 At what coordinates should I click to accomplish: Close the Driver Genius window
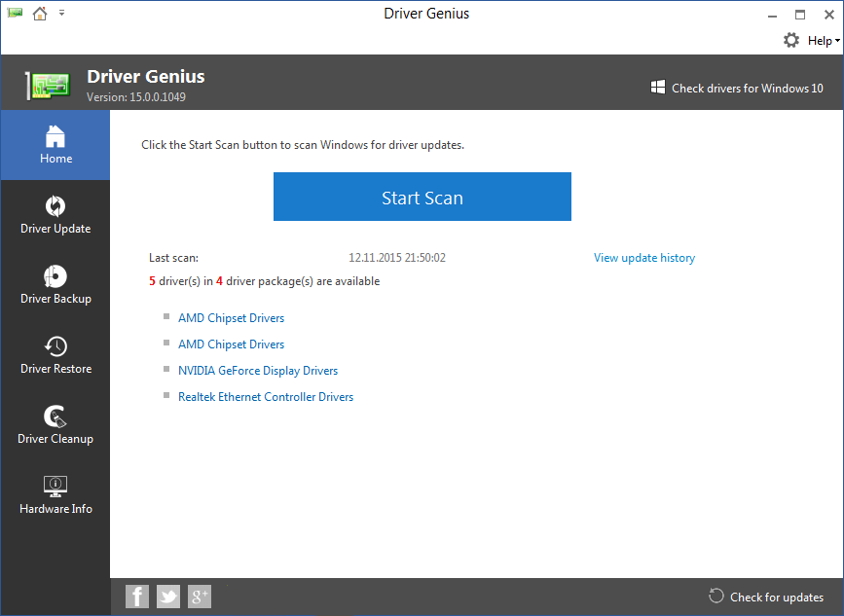click(x=829, y=15)
